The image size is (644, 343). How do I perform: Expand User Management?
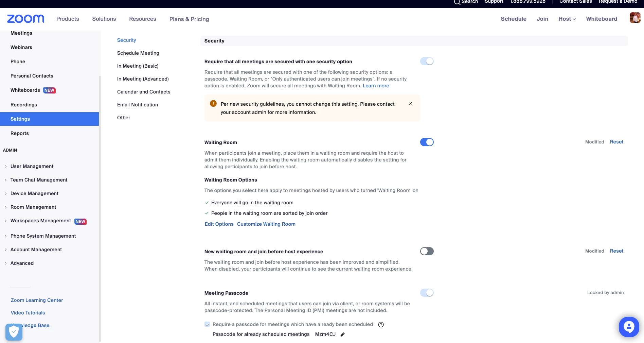click(x=32, y=166)
